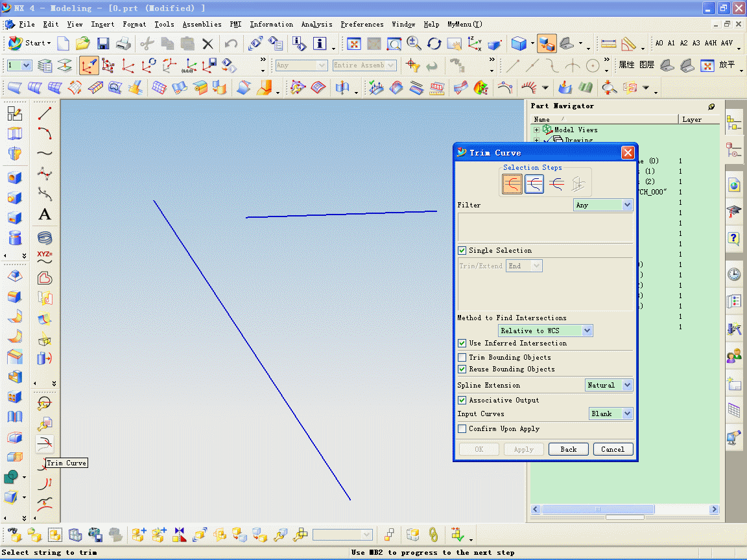This screenshot has height=560, width=747.
Task: Click the Layer column header
Action: pyautogui.click(x=698, y=119)
